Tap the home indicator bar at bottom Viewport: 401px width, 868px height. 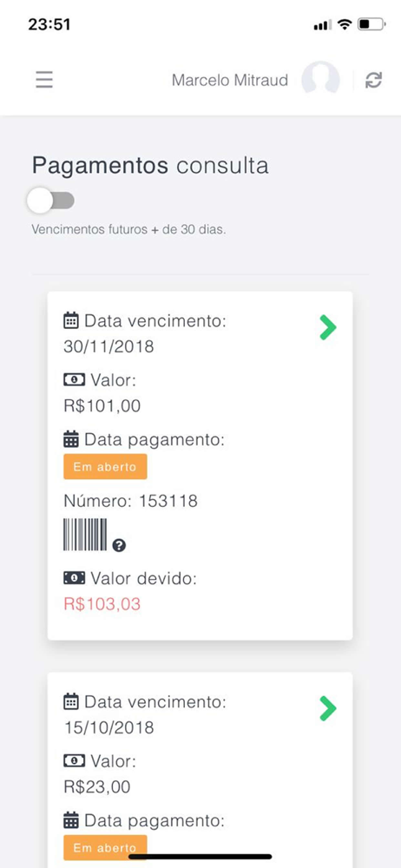[x=200, y=857]
